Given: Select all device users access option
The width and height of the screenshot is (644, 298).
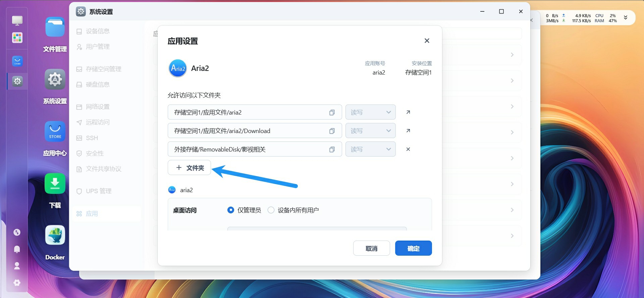Looking at the screenshot, I should [271, 210].
